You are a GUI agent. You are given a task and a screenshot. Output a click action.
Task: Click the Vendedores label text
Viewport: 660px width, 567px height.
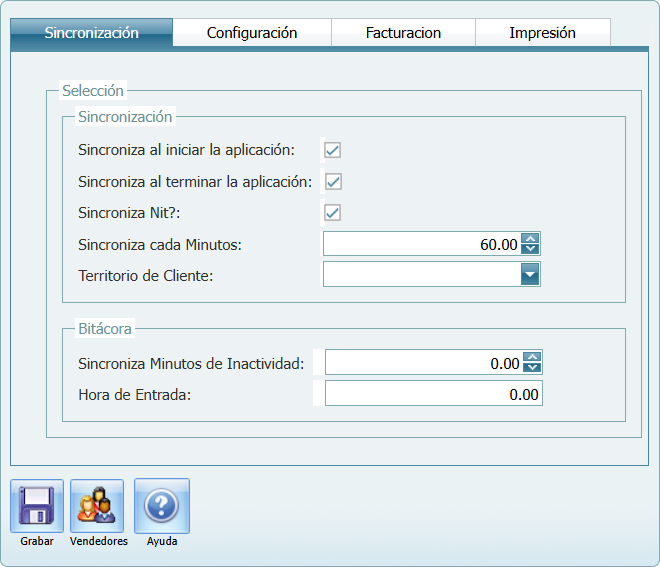click(x=99, y=541)
